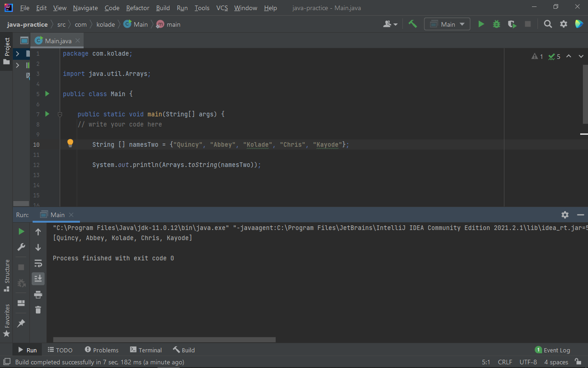
Task: Click the intention light bulb on line 10
Action: pyautogui.click(x=70, y=143)
